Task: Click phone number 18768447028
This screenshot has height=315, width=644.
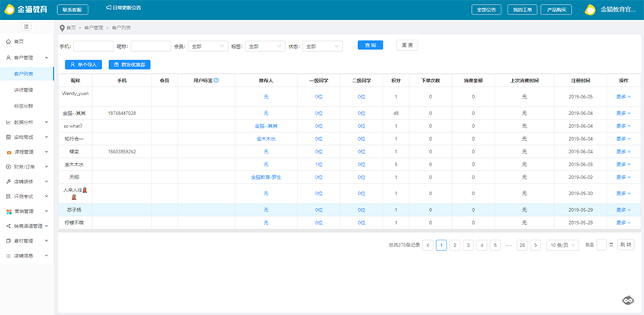Action: tap(122, 113)
